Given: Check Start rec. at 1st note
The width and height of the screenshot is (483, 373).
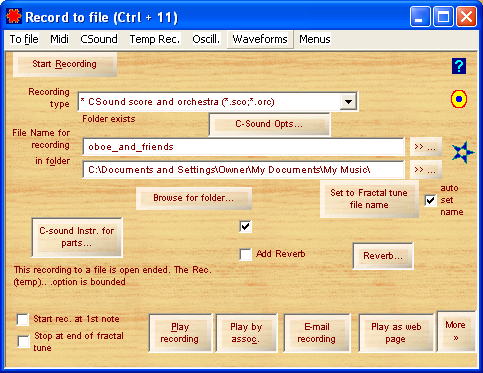Looking at the screenshot, I should pos(23,319).
